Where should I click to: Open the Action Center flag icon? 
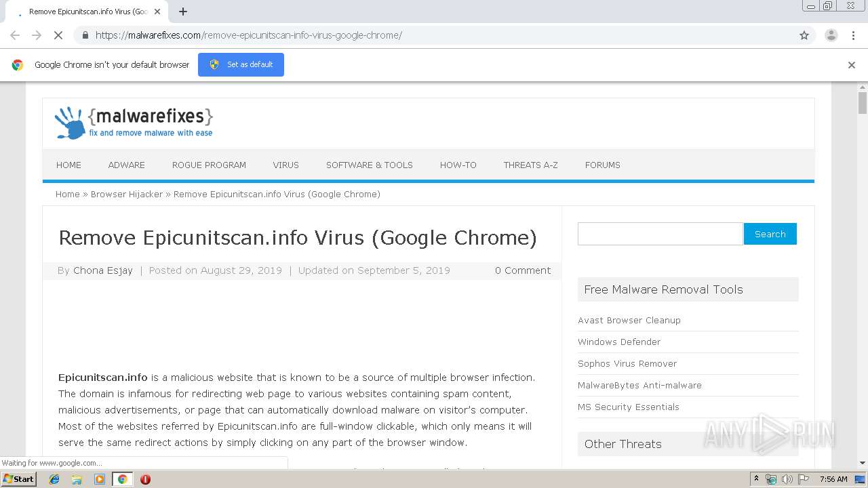(x=804, y=479)
